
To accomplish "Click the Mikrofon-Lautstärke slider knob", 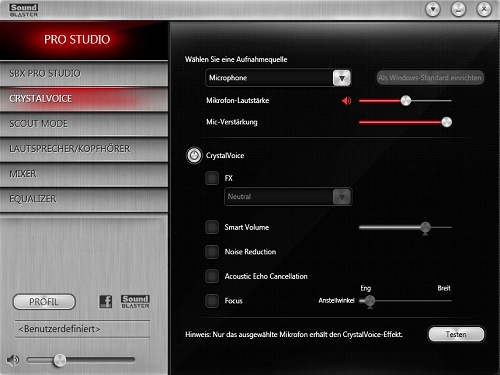I will coord(406,100).
